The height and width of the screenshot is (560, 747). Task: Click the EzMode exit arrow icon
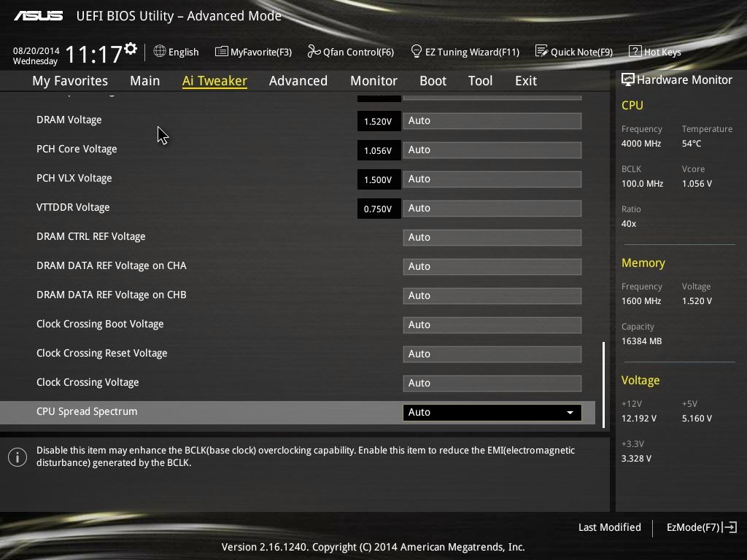coord(729,527)
